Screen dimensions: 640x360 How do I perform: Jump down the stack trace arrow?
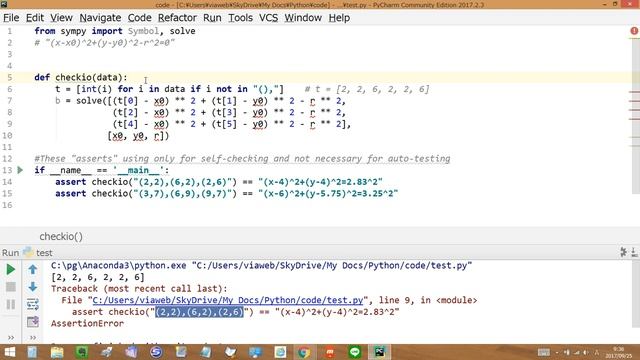[33, 287]
